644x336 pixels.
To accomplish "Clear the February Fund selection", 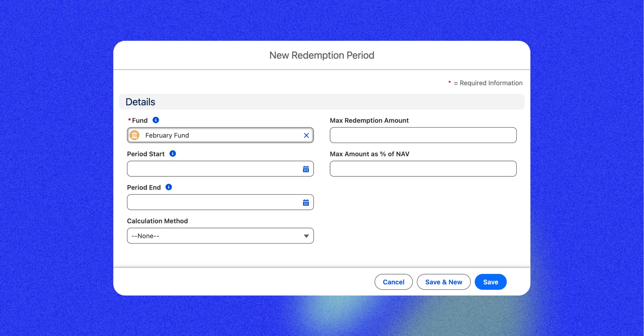I will tap(306, 135).
